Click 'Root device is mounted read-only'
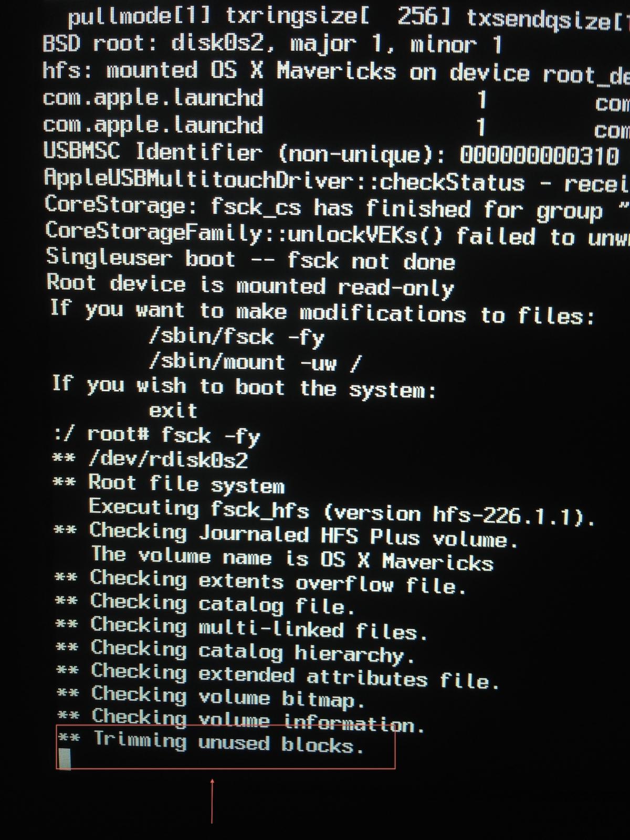This screenshot has width=630, height=840. pos(250,286)
